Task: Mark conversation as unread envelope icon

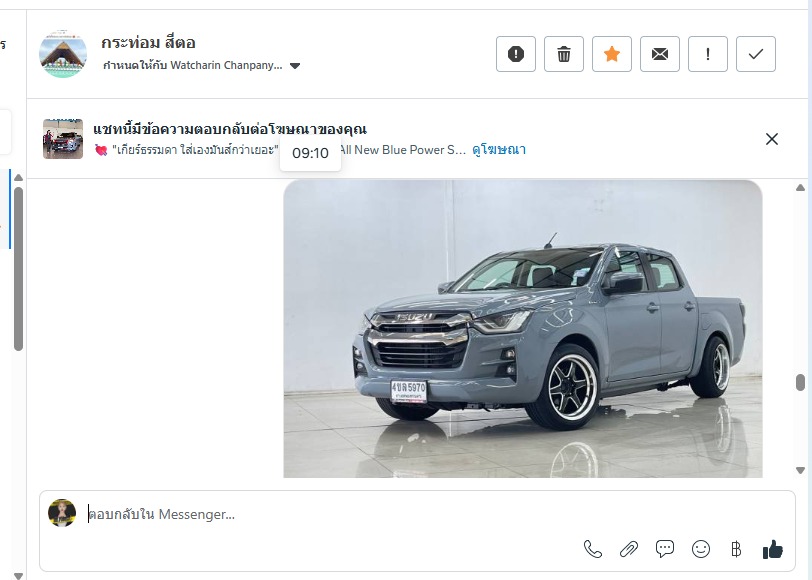Action: (660, 54)
